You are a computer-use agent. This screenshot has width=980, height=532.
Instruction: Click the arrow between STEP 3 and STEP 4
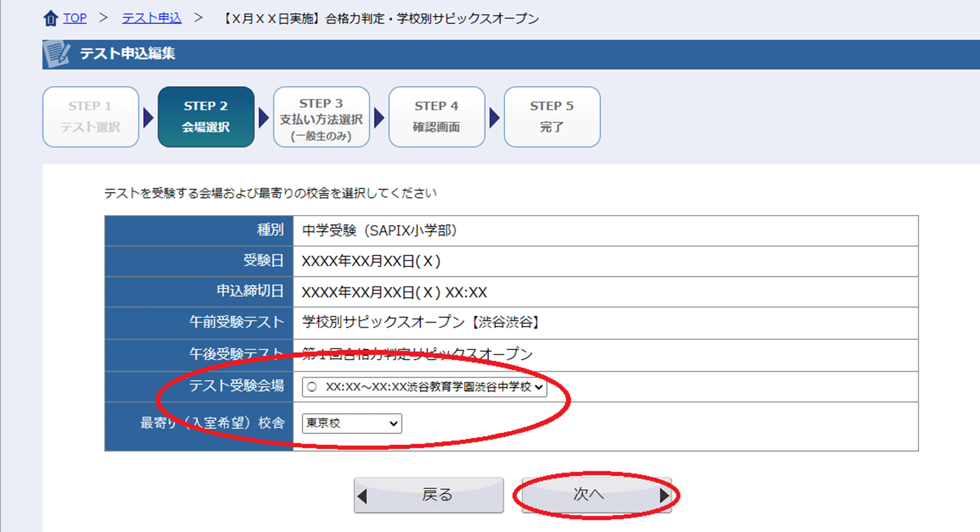pyautogui.click(x=379, y=118)
